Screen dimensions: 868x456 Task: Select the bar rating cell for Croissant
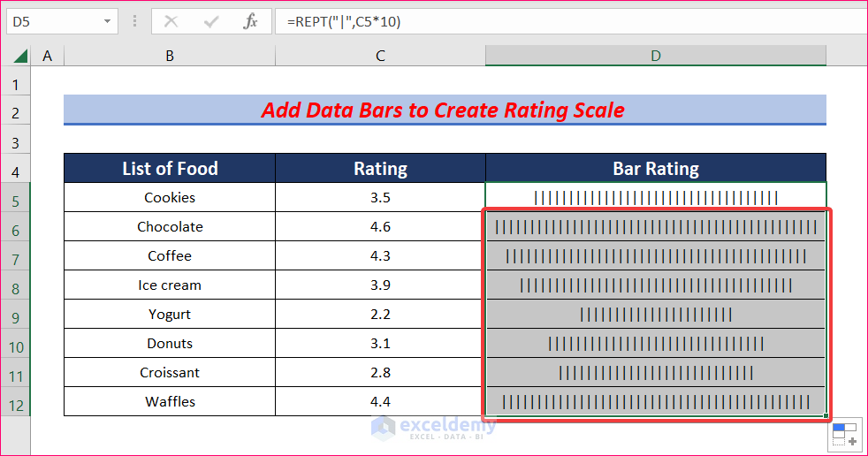(656, 372)
